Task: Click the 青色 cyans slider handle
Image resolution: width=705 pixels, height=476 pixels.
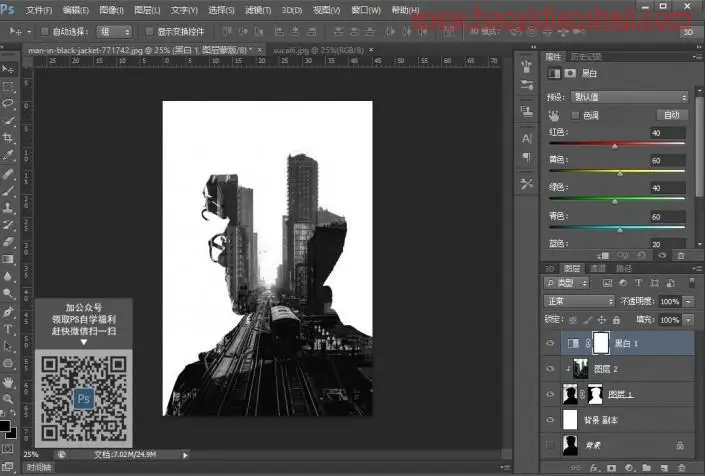Action: click(x=620, y=230)
